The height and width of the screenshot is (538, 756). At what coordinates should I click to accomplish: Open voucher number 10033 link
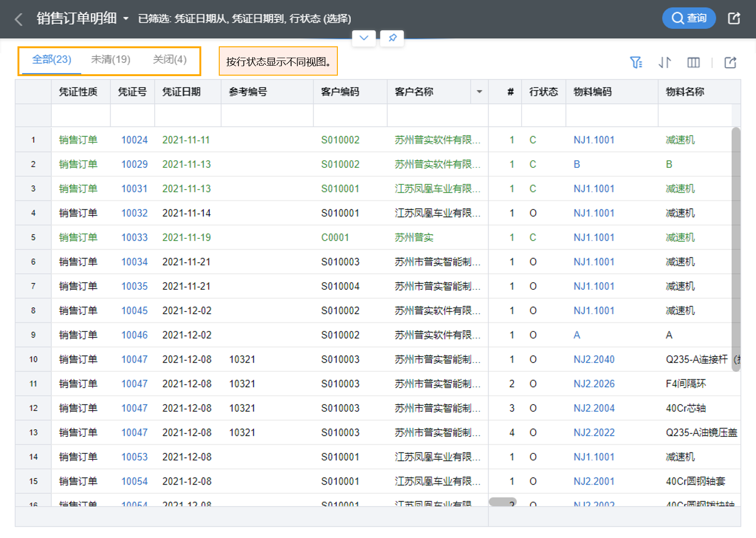(x=134, y=237)
